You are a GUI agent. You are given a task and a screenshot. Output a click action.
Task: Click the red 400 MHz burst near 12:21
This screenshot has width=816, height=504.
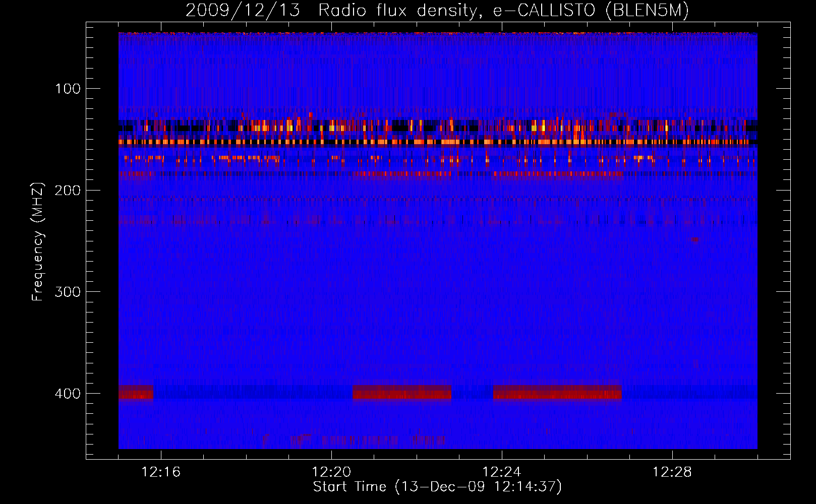tap(402, 392)
